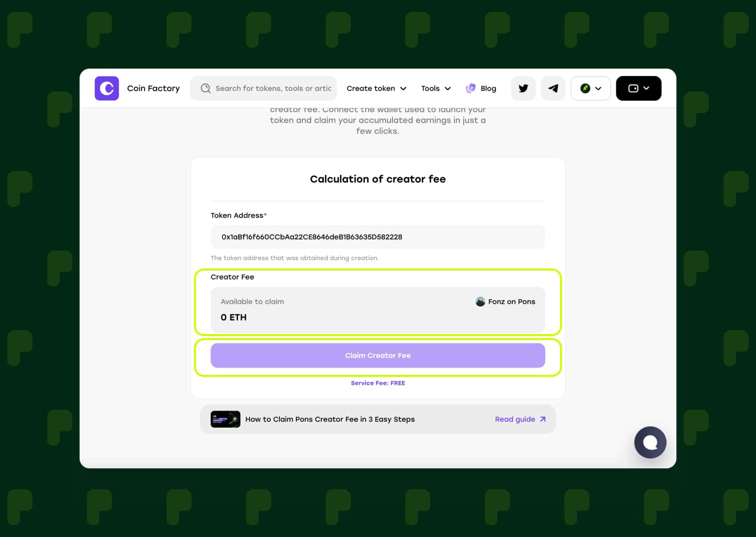756x537 pixels.
Task: Open the Telegram social icon button
Action: coord(553,89)
